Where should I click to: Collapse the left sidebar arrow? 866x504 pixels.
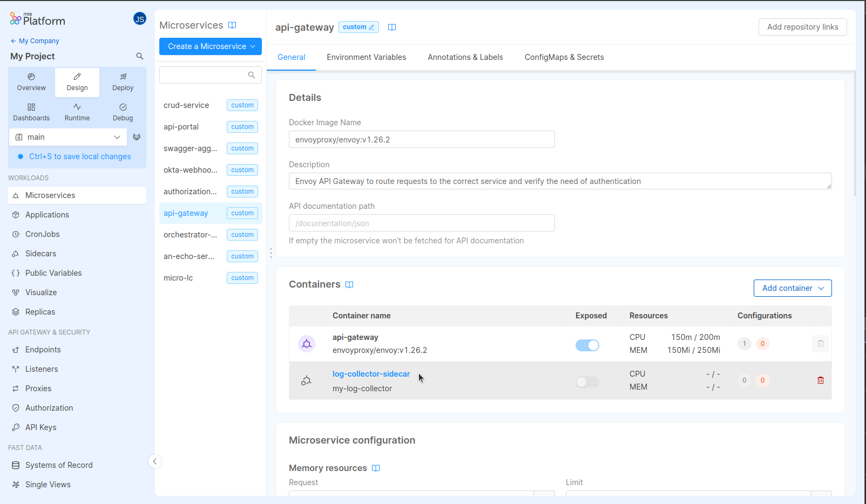155,461
